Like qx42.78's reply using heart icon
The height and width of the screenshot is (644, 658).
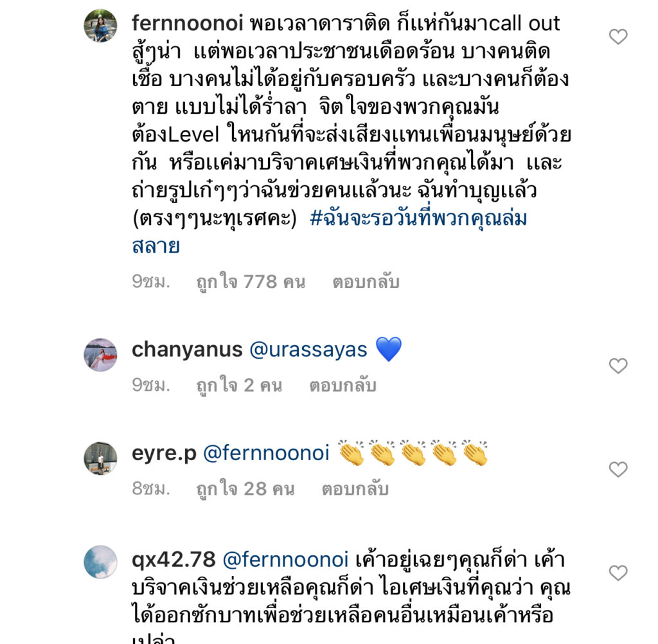point(618,573)
